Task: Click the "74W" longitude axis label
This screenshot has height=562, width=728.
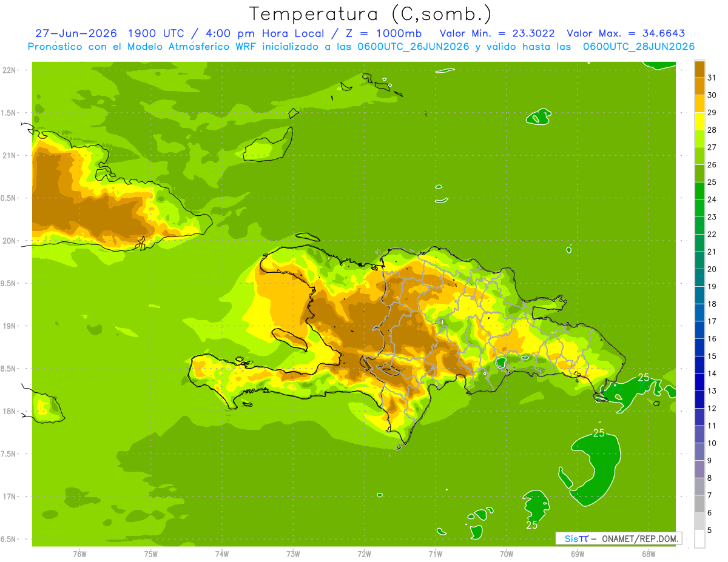Action: (222, 554)
